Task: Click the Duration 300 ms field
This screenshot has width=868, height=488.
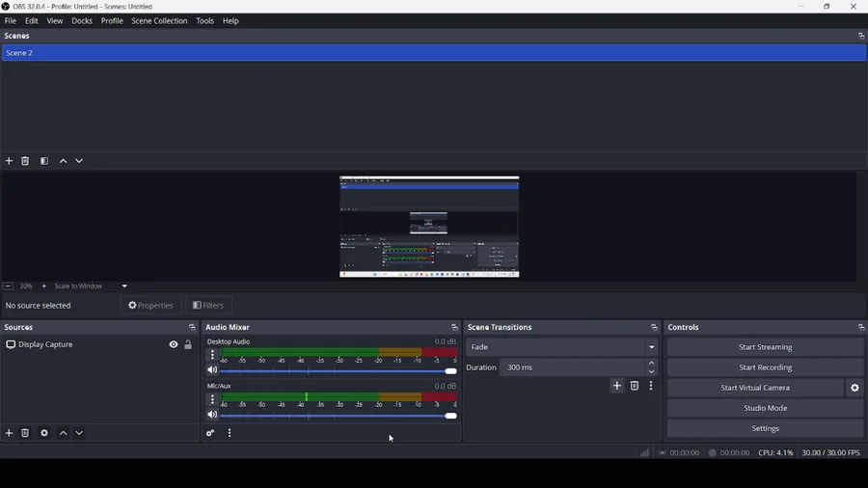Action: pyautogui.click(x=572, y=367)
